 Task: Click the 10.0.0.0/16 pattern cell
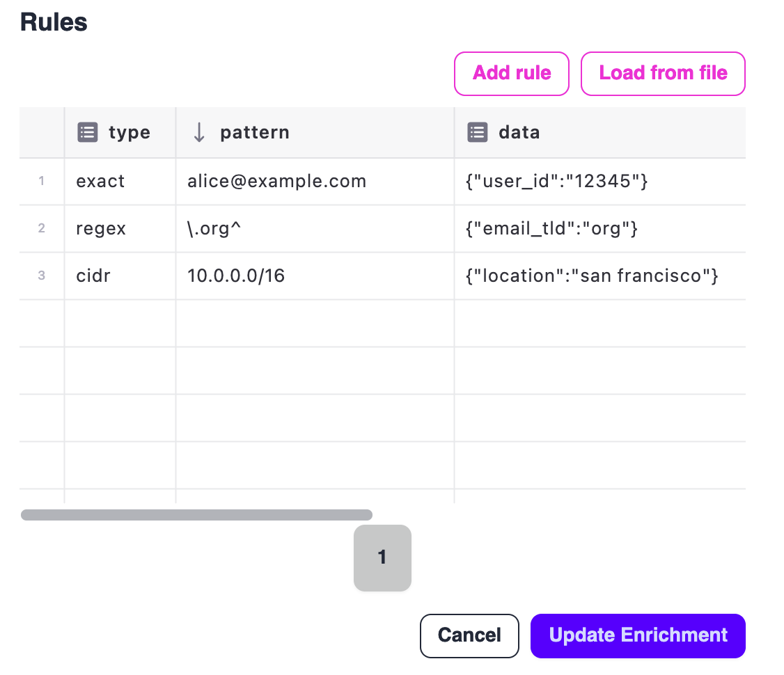236,276
